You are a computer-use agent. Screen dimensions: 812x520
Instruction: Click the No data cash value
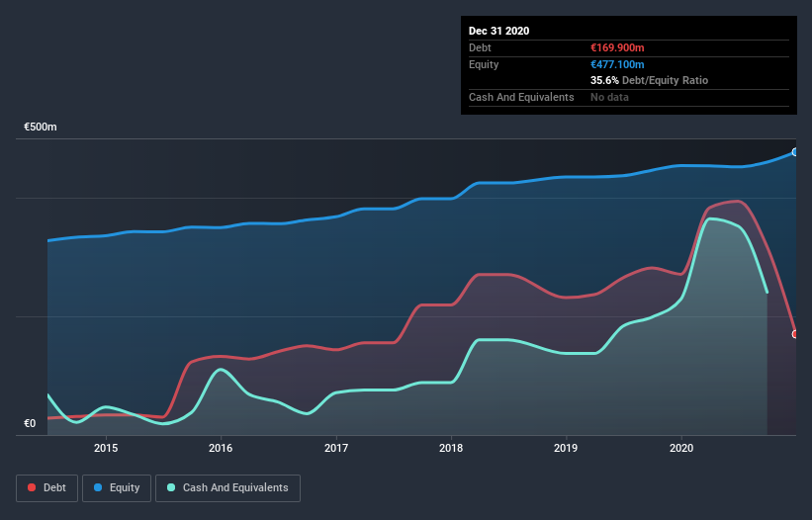point(609,97)
